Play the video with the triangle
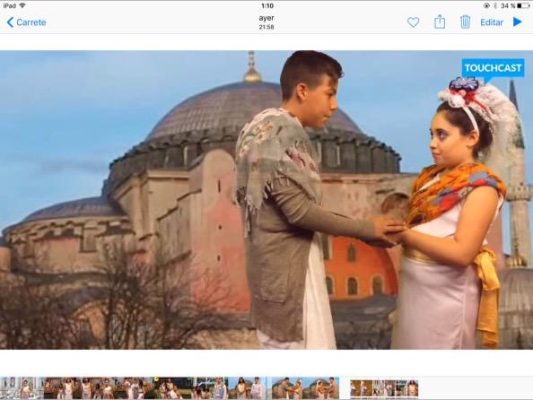Screen dimensions: 533x400 517,22
